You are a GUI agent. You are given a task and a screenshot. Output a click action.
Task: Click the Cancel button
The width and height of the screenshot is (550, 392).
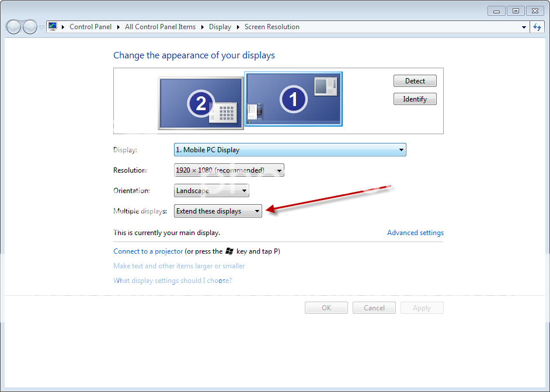tap(374, 308)
